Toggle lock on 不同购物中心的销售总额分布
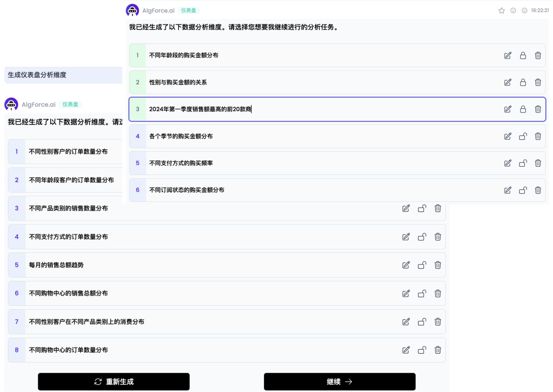Screen dimensions: 553x392 [422, 293]
